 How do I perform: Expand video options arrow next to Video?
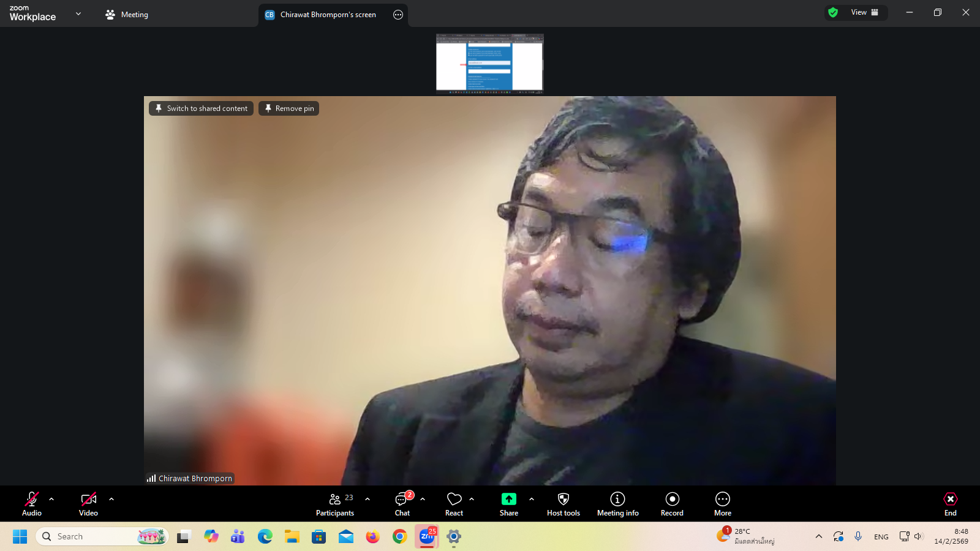(111, 499)
